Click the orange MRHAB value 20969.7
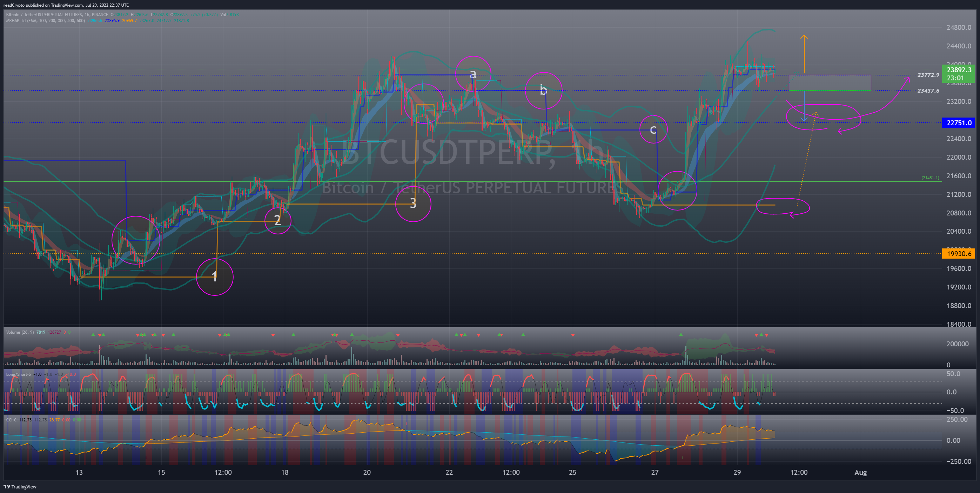 130,21
